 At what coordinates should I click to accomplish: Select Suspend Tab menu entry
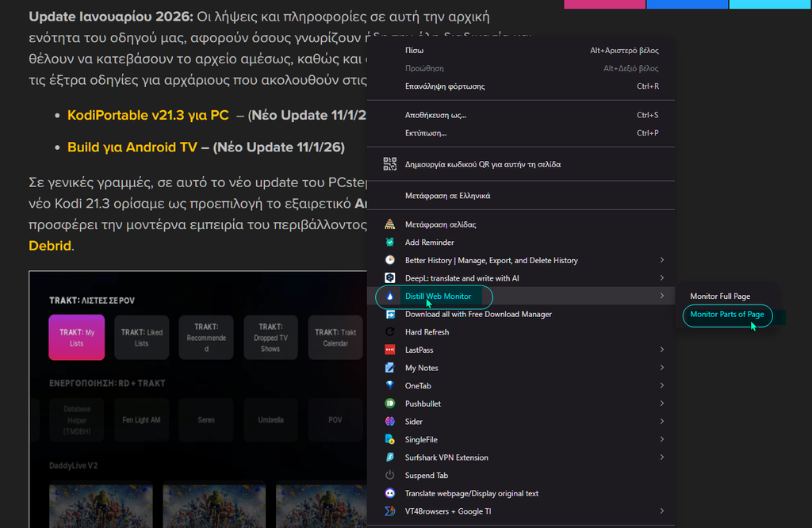point(521,475)
